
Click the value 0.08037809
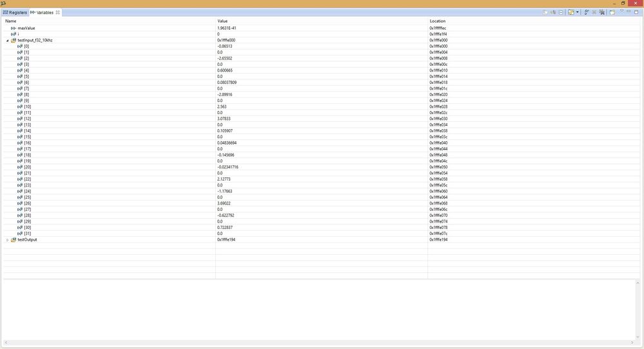pyautogui.click(x=227, y=82)
